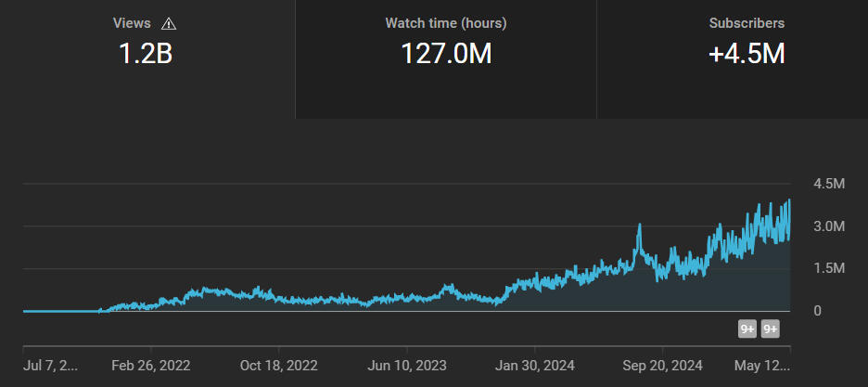The height and width of the screenshot is (387, 868).
Task: Open the left 9+ video marker badge
Action: (x=747, y=329)
